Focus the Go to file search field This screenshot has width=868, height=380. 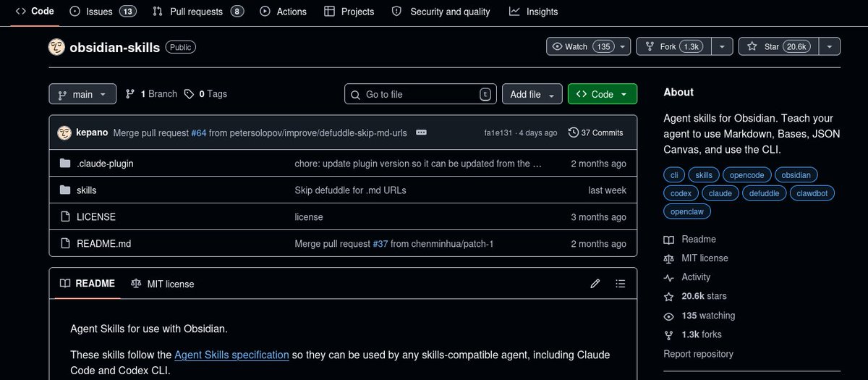(420, 94)
